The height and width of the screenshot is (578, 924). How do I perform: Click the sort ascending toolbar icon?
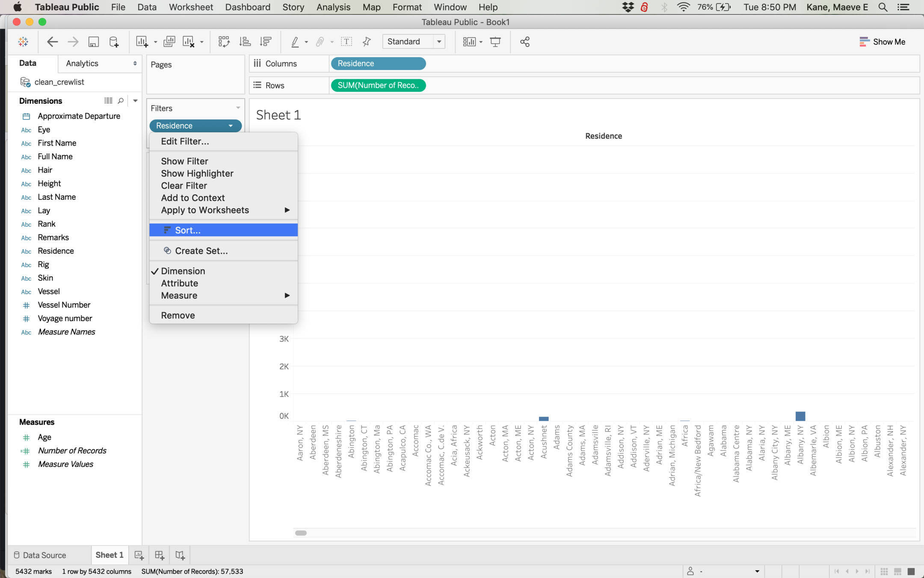point(245,42)
